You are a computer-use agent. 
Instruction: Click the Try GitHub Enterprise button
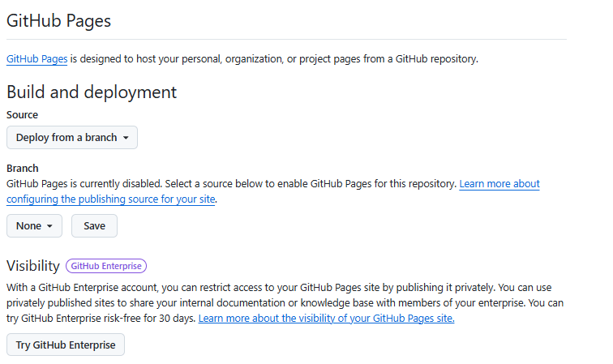66,345
